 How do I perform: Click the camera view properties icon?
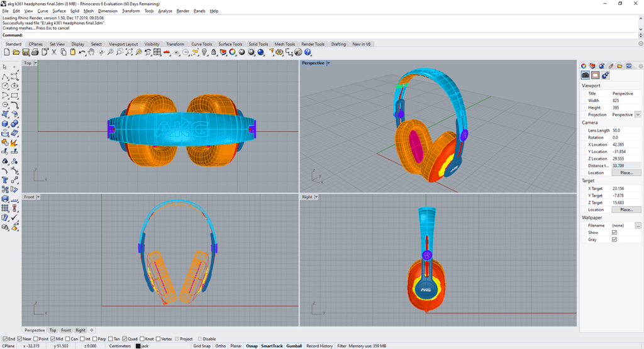click(x=586, y=75)
